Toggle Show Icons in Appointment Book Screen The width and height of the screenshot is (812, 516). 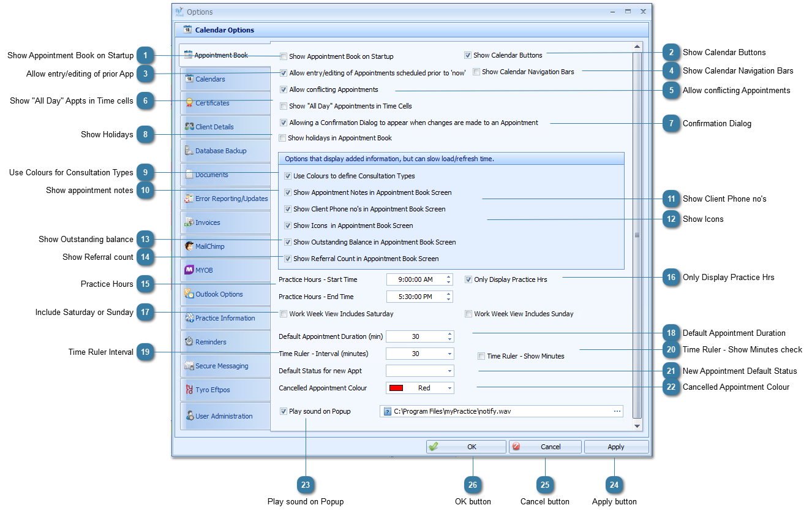(x=288, y=226)
